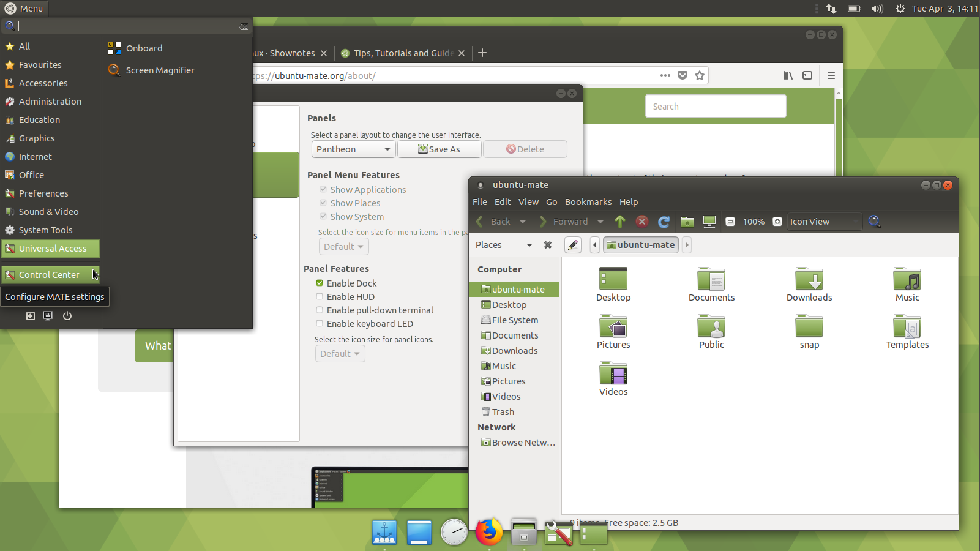Zoom in in Caja file view

[x=777, y=222]
